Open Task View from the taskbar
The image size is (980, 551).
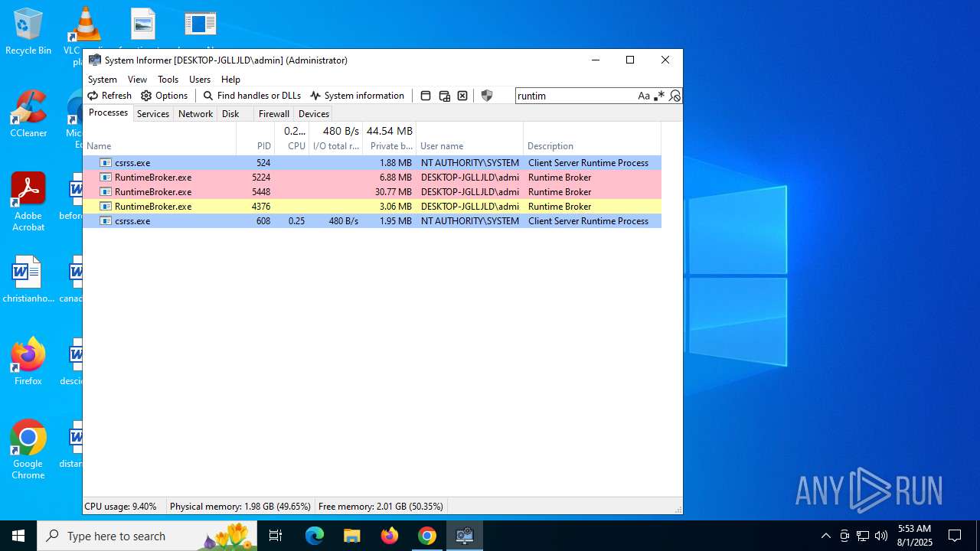point(276,536)
